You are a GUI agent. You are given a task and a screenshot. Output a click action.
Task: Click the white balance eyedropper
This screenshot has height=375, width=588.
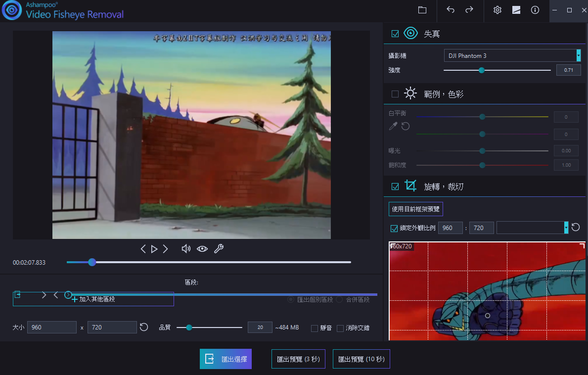pyautogui.click(x=393, y=126)
